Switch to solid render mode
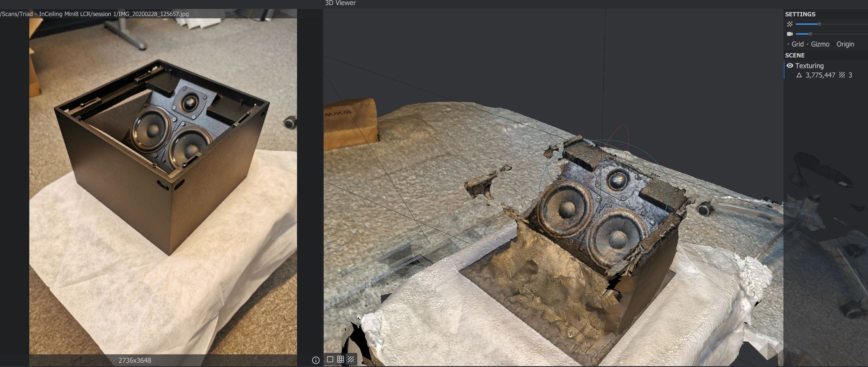The height and width of the screenshot is (367, 868). (330, 359)
